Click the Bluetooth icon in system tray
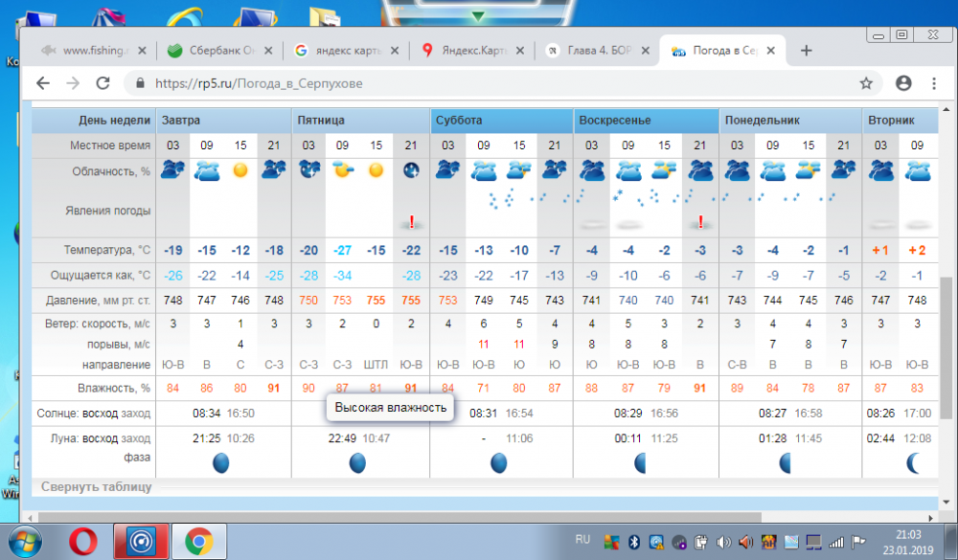 tap(632, 542)
